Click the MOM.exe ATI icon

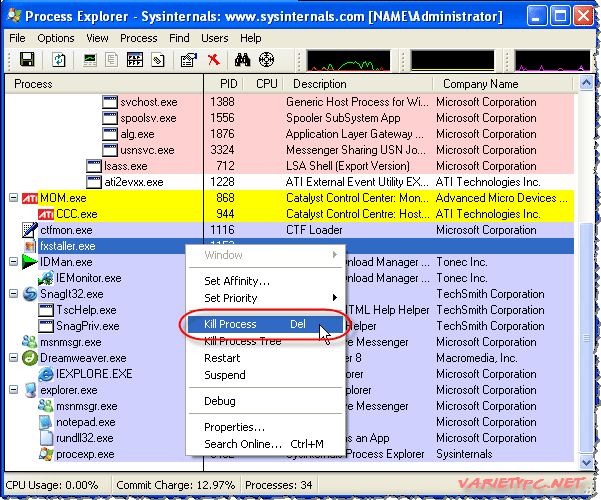coord(30,198)
